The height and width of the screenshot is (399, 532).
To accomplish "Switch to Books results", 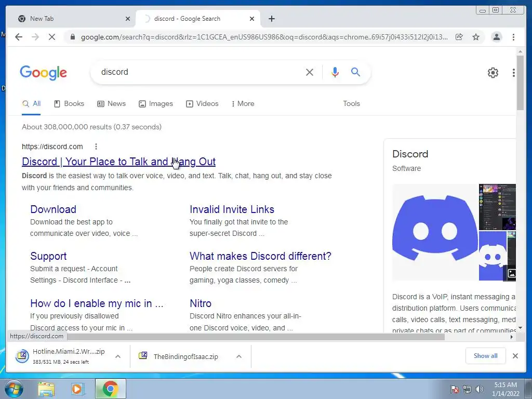I will pos(69,103).
